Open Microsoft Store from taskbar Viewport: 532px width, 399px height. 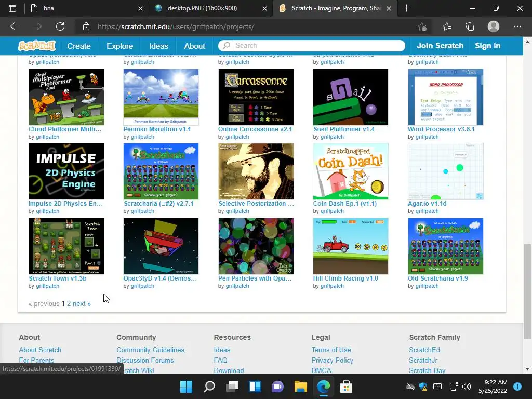[346, 387]
